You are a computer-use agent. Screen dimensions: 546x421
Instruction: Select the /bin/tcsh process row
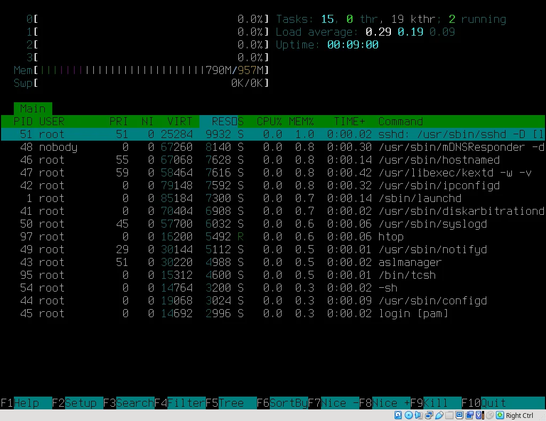point(273,275)
